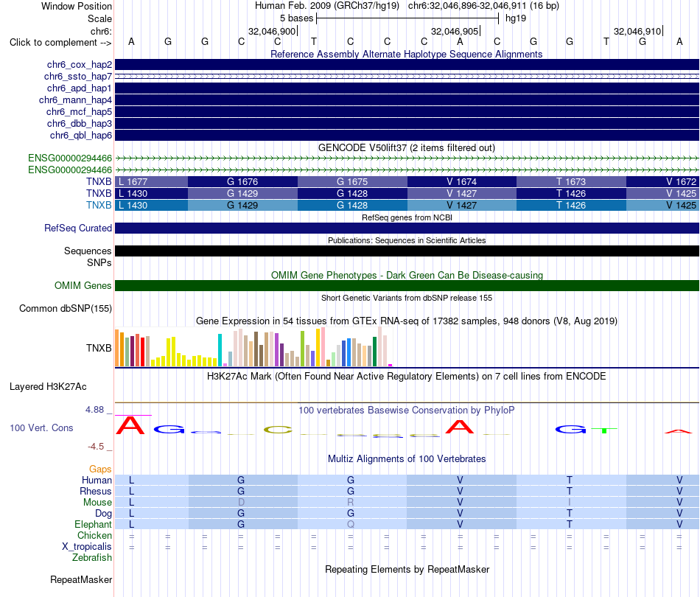The image size is (700, 597).
Task: Click the Window Position label
Action: (x=77, y=6)
